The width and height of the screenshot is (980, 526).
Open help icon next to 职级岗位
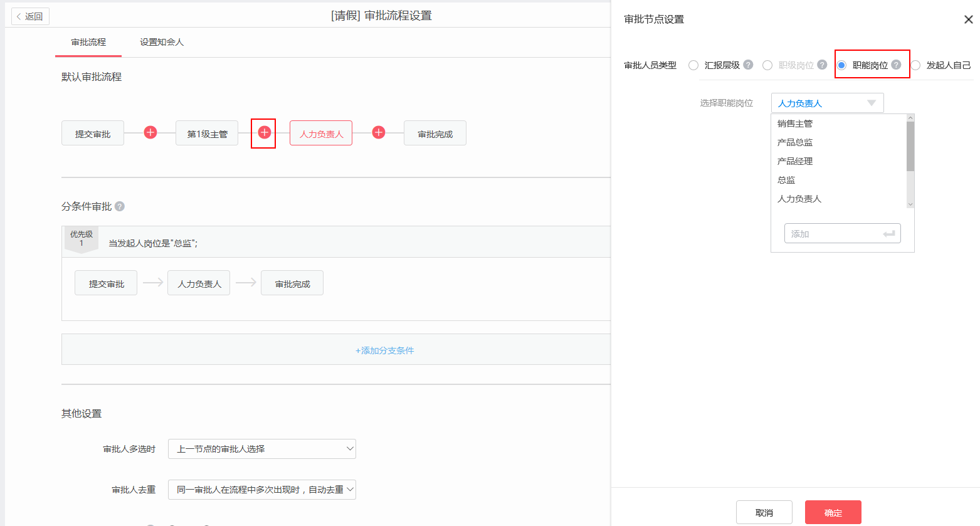point(822,65)
